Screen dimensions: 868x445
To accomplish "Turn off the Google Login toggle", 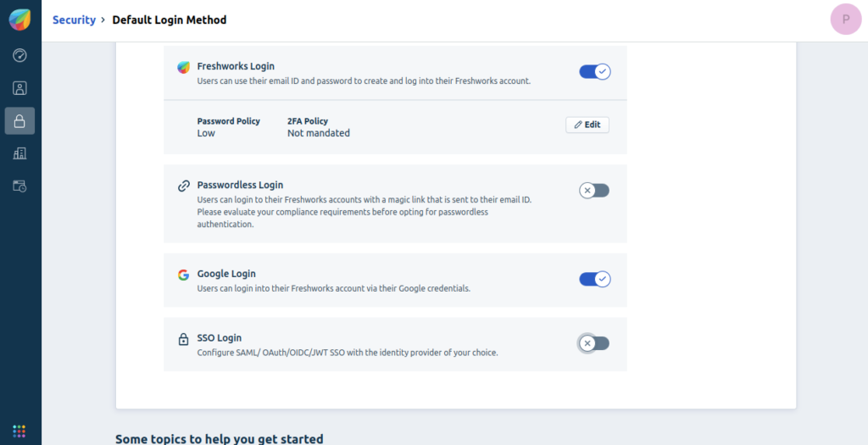I will pos(594,279).
